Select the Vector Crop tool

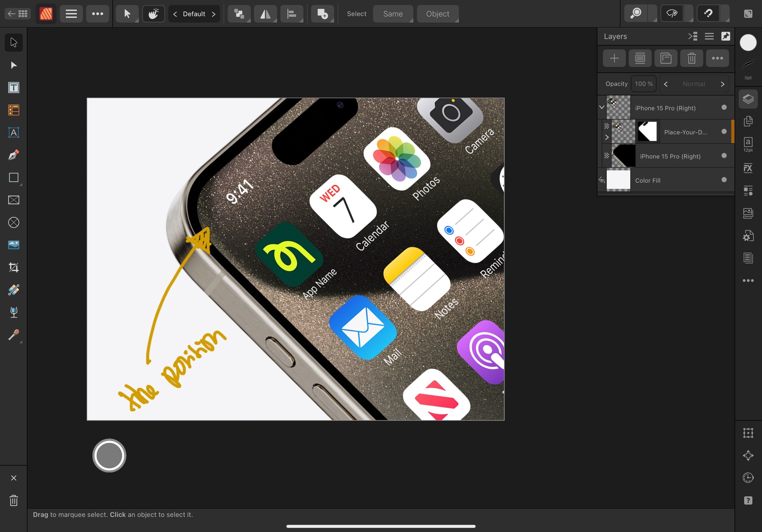(x=14, y=267)
